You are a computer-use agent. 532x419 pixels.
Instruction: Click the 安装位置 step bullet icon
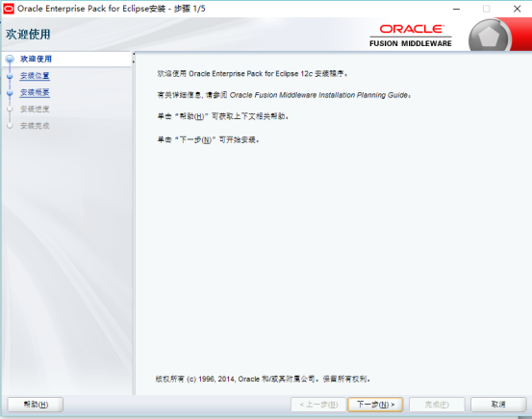10,76
